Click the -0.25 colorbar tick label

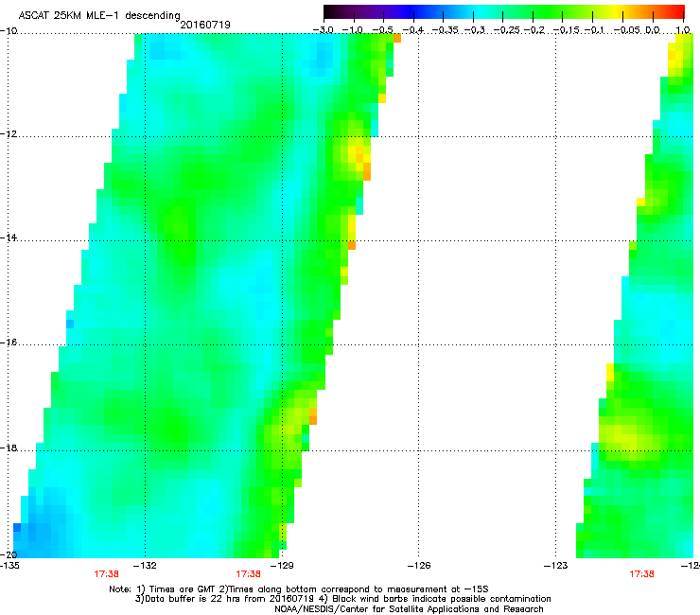(x=505, y=30)
